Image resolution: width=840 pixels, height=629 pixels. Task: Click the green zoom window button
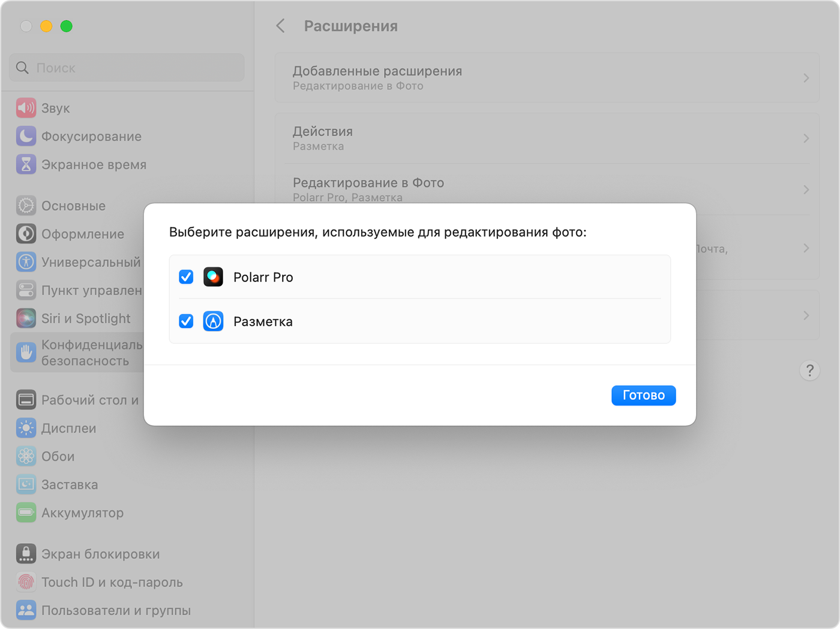(x=67, y=26)
